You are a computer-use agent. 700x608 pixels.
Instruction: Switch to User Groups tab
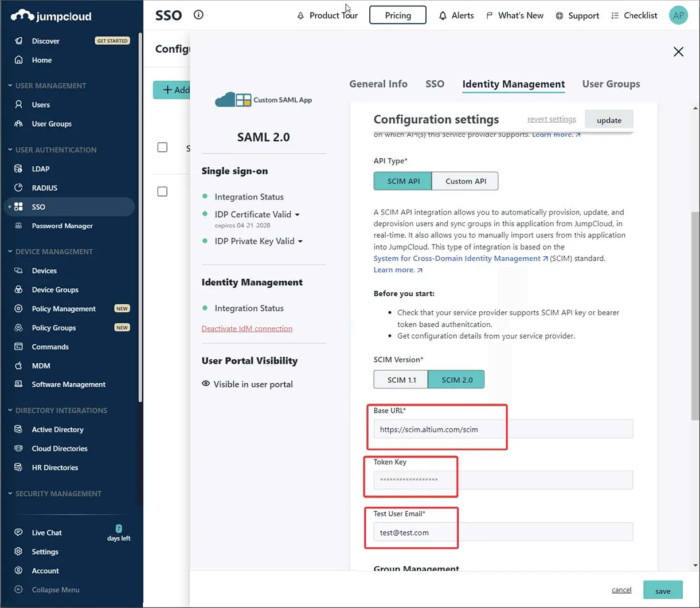[x=611, y=84]
